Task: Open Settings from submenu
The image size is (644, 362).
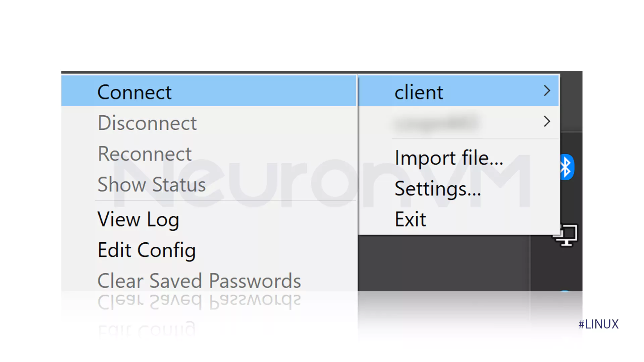Action: coord(437,188)
